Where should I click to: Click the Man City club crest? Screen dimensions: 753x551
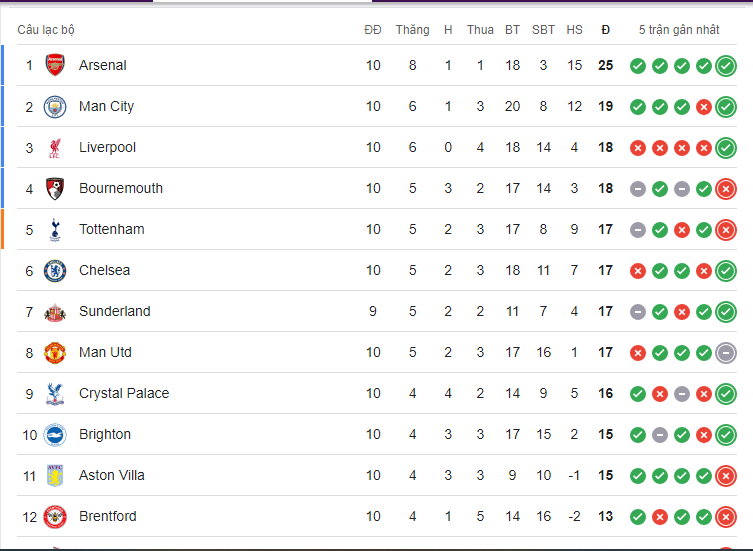click(55, 107)
